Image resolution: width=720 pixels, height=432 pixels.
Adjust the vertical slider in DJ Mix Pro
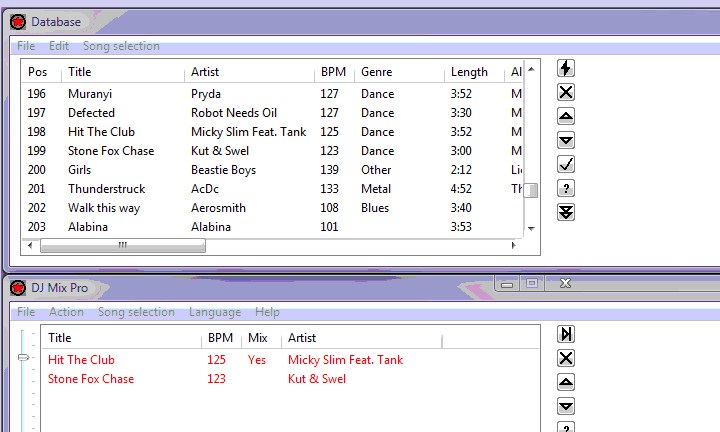[25, 358]
